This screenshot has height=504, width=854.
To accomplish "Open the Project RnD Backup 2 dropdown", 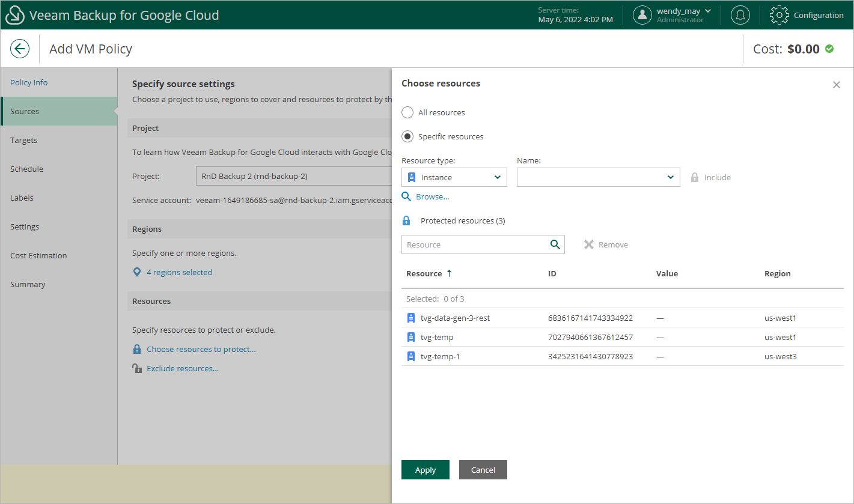I will point(293,176).
